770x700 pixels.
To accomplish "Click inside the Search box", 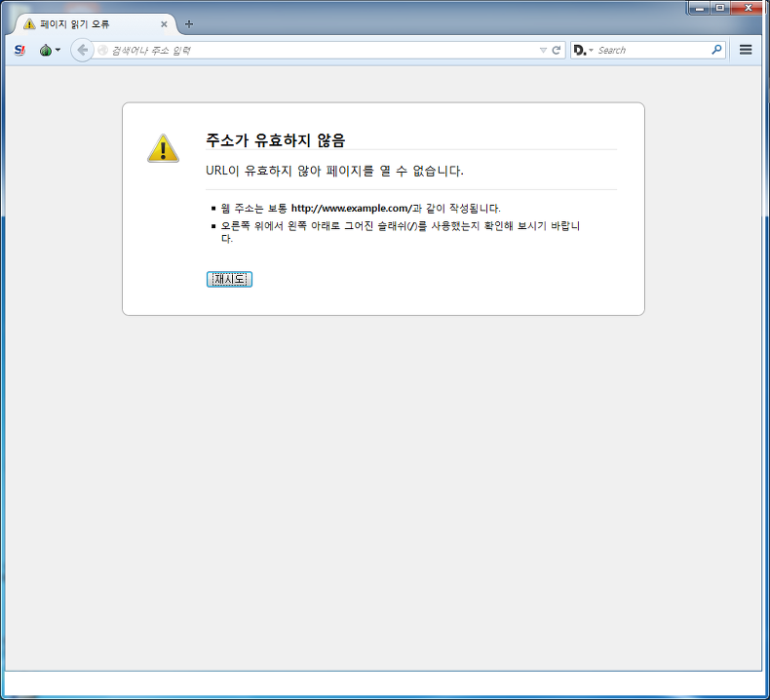I will tap(652, 50).
